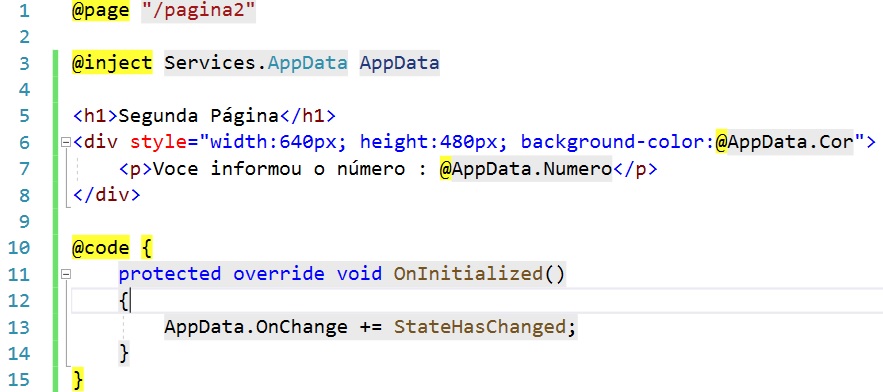Click the protected keyword on line 11
This screenshot has height=392, width=883.
click(170, 274)
